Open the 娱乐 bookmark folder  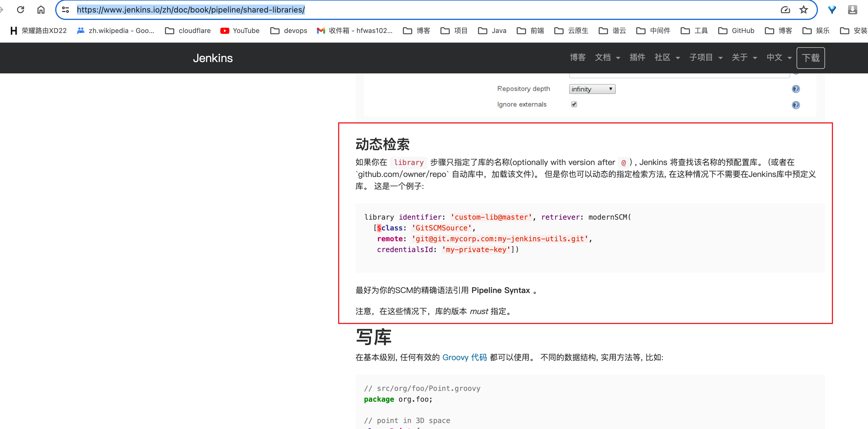[x=816, y=31]
